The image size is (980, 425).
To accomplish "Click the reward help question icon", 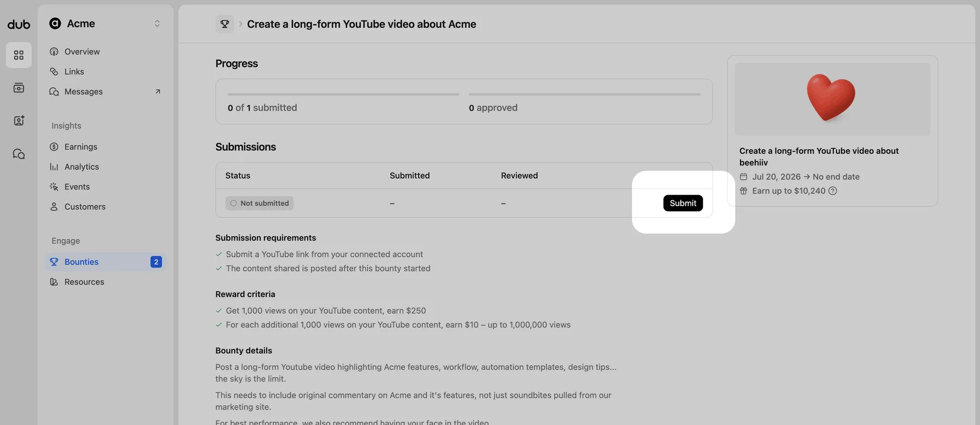I will click(832, 191).
